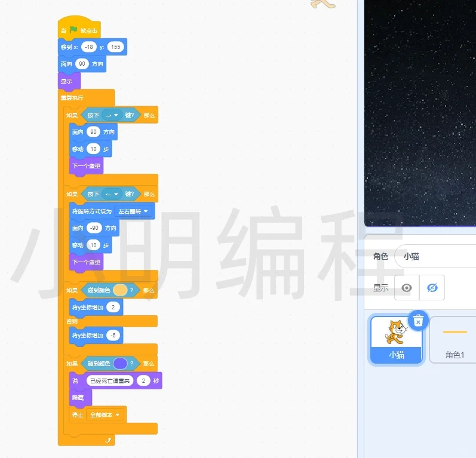Edit say text 已经死亡请重来
This screenshot has width=476, height=458.
[x=110, y=380]
